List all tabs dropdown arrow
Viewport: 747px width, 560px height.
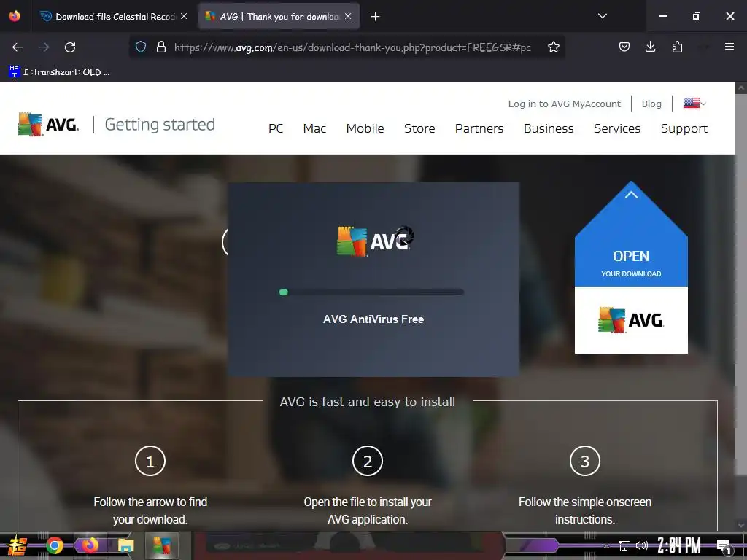[x=602, y=16]
